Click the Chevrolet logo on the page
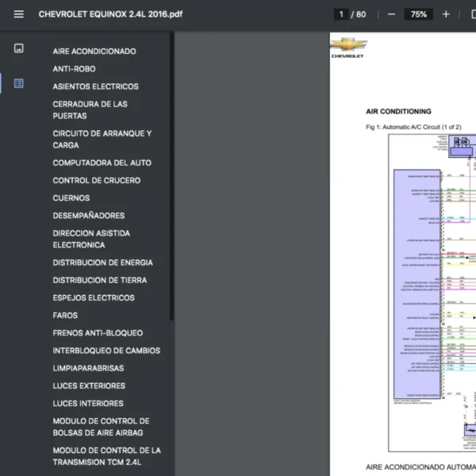 [x=348, y=48]
